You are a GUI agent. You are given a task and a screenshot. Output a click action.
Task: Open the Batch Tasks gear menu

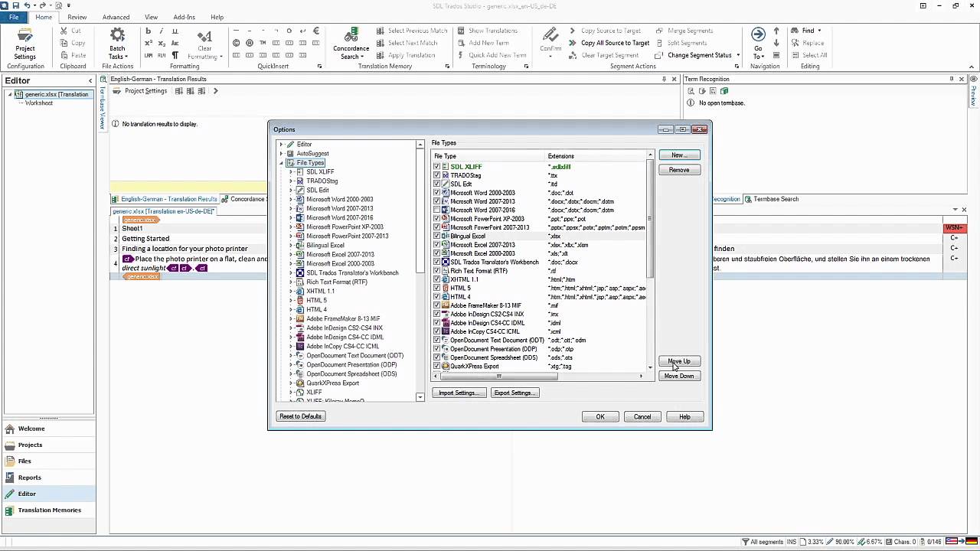click(x=117, y=44)
